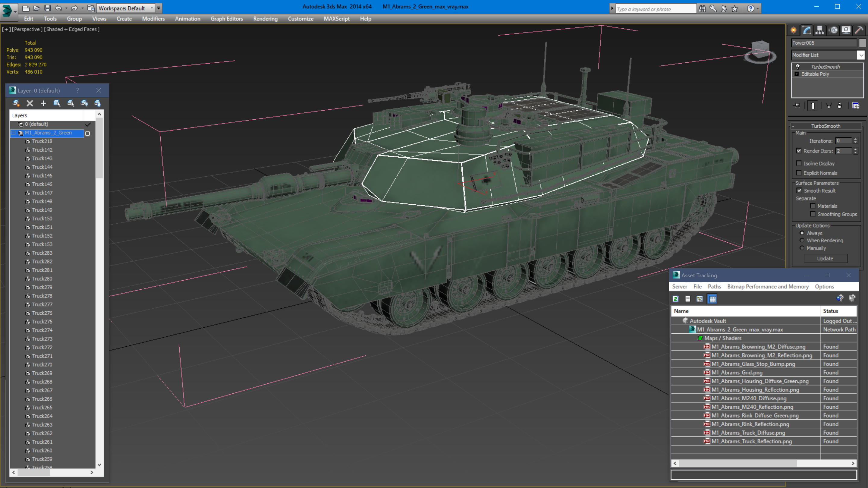The image size is (868, 488).
Task: Open the Graph Editors menu
Action: [x=226, y=19]
